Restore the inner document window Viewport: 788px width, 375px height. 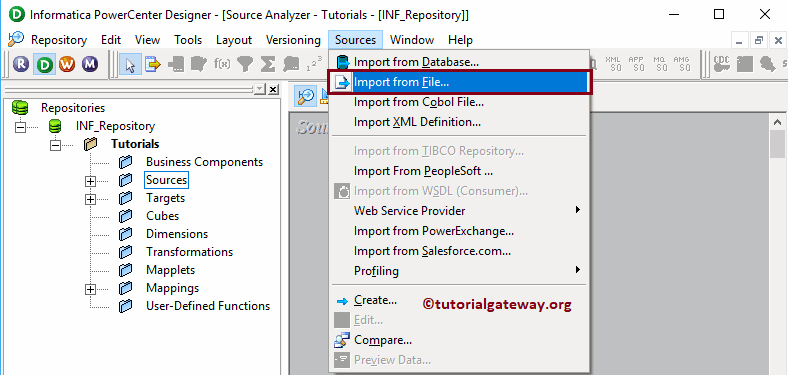[758, 40]
